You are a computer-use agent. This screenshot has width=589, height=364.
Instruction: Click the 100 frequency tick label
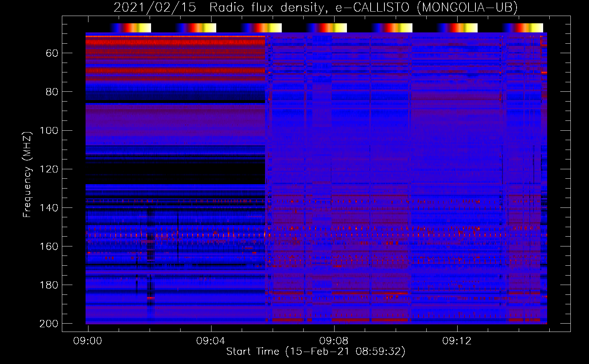[49, 130]
